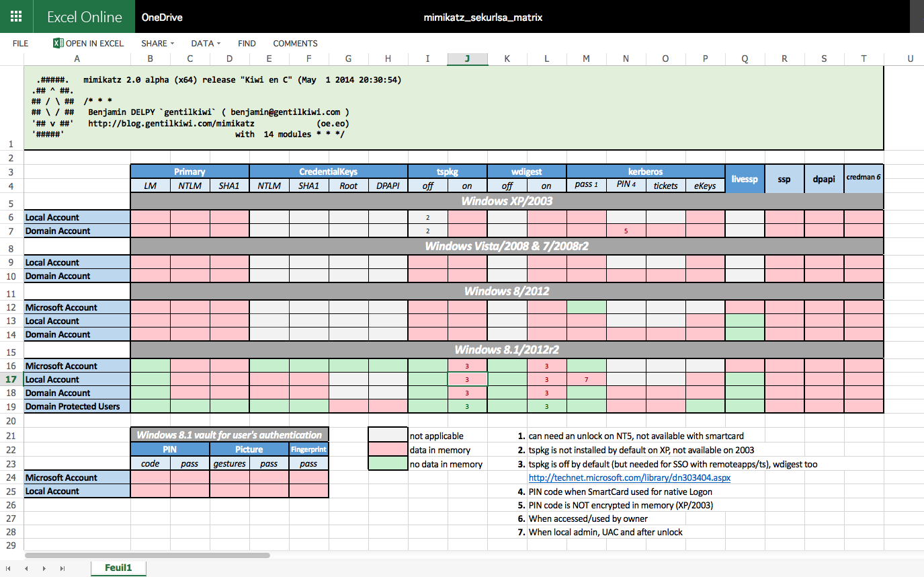
Task: Select 'Domain Protected Users' row label
Action: 77,406
